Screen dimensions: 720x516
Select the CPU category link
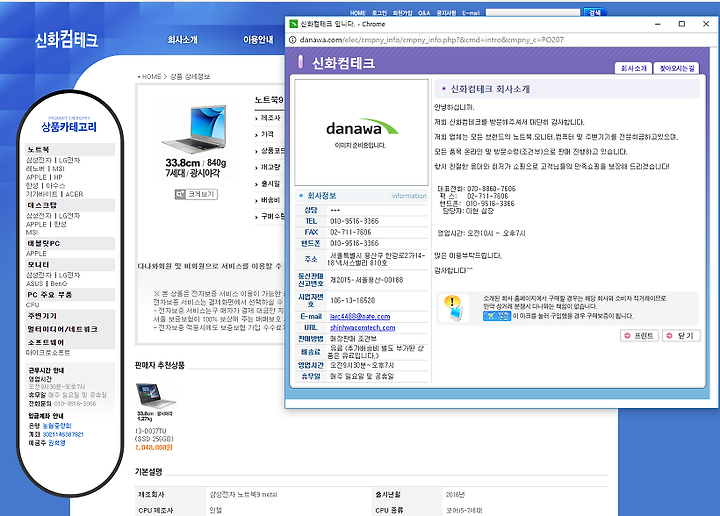(x=33, y=305)
